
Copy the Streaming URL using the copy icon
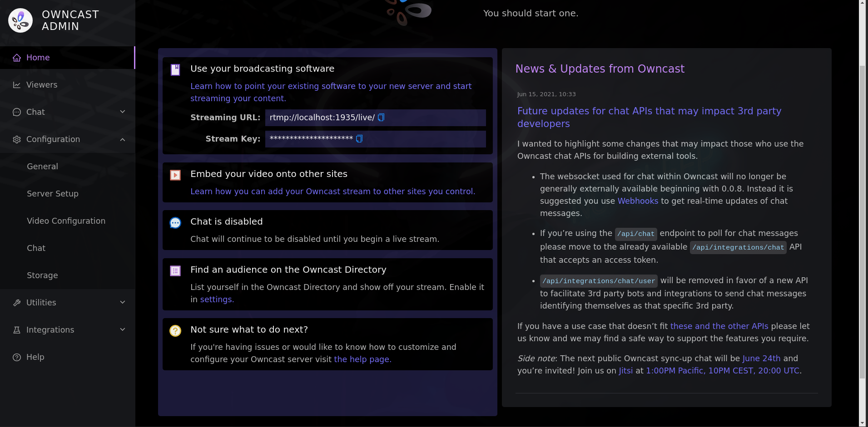tap(381, 117)
